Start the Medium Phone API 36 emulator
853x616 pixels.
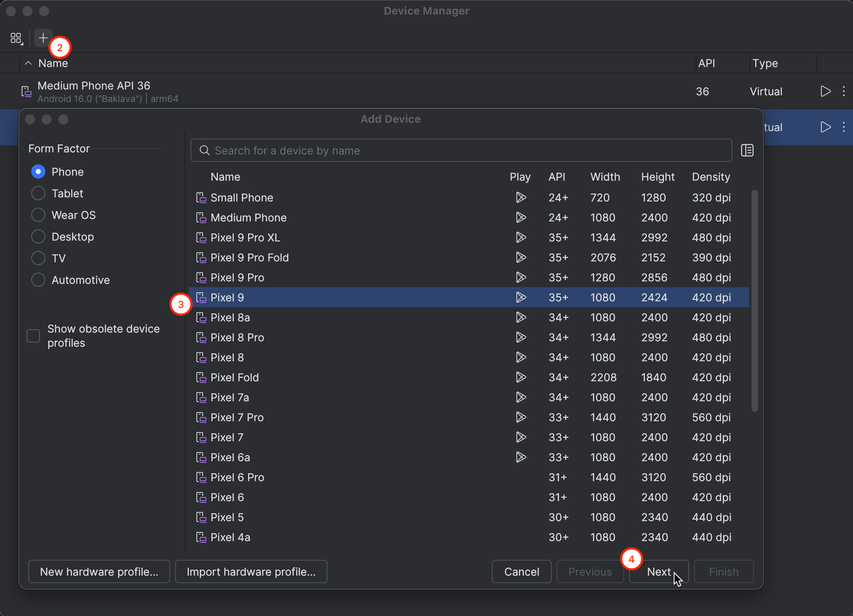pyautogui.click(x=826, y=91)
